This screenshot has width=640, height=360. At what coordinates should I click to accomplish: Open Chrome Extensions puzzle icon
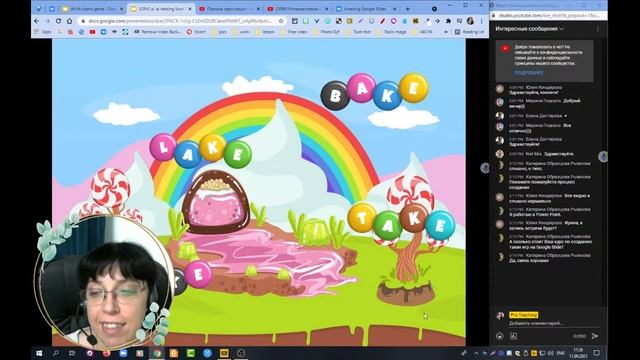pyautogui.click(x=448, y=21)
